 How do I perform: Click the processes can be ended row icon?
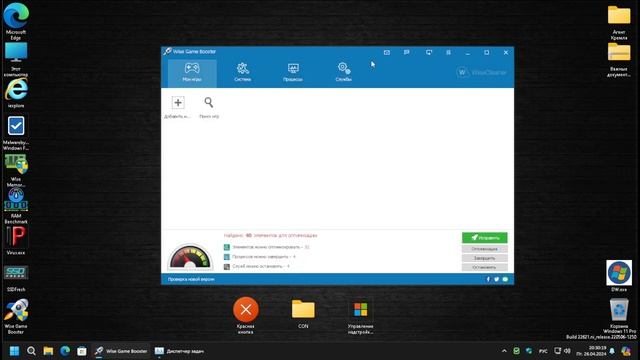227,257
